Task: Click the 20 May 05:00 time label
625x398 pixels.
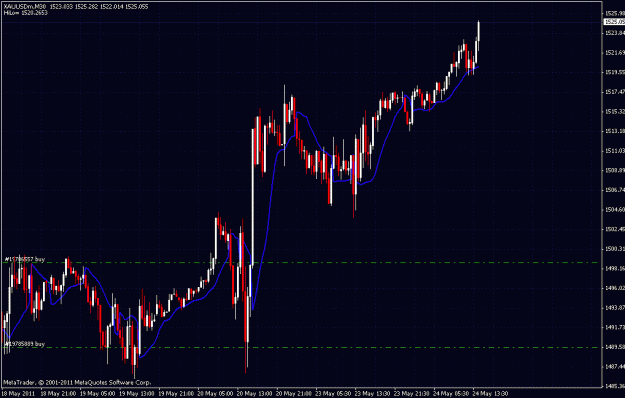Action: [215, 394]
